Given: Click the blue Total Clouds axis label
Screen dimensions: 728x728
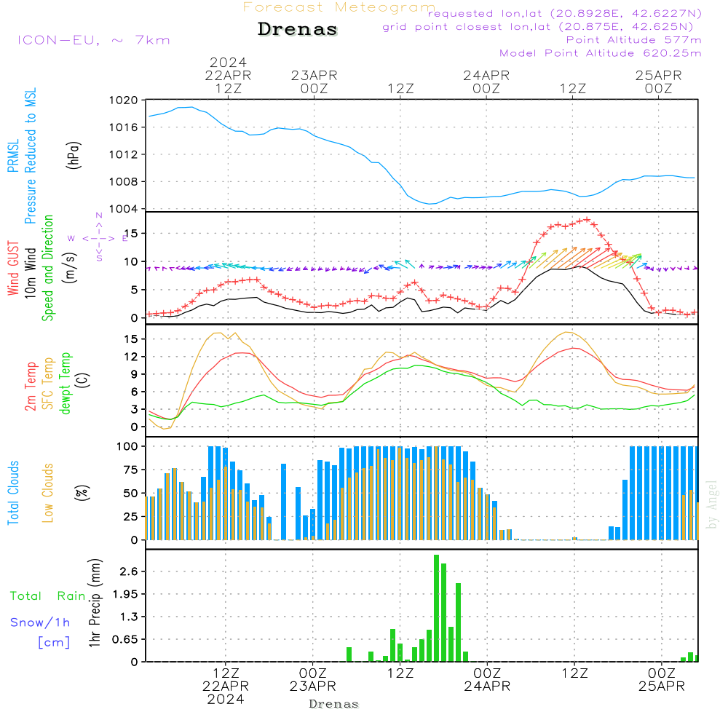Looking at the screenshot, I should coord(13,493).
